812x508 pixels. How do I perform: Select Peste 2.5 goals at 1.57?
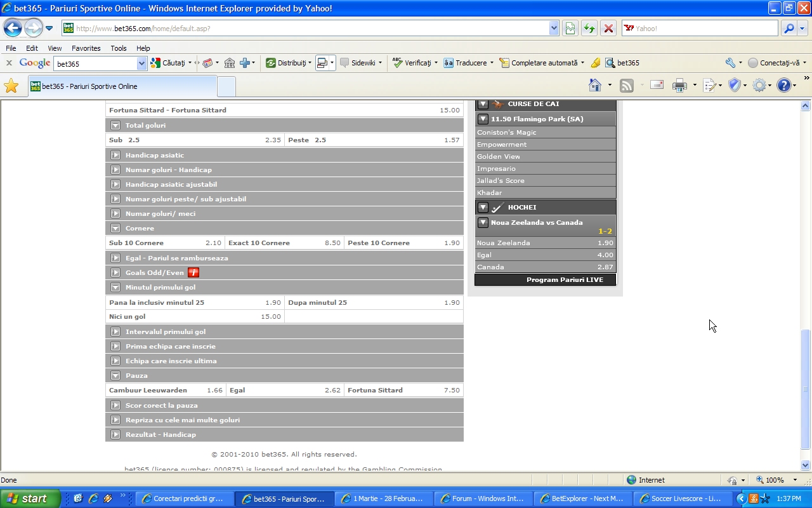tap(374, 140)
